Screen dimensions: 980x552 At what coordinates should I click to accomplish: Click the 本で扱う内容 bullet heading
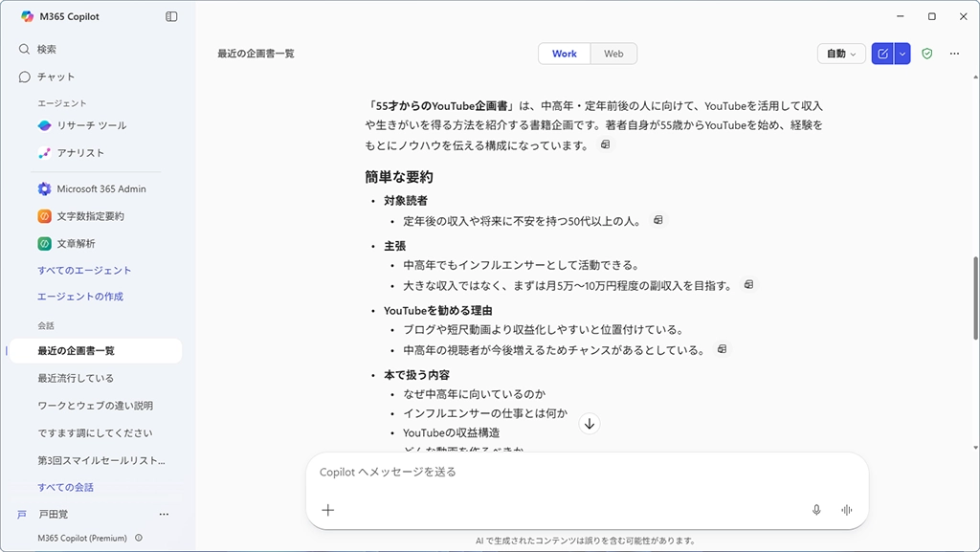pyautogui.click(x=417, y=375)
